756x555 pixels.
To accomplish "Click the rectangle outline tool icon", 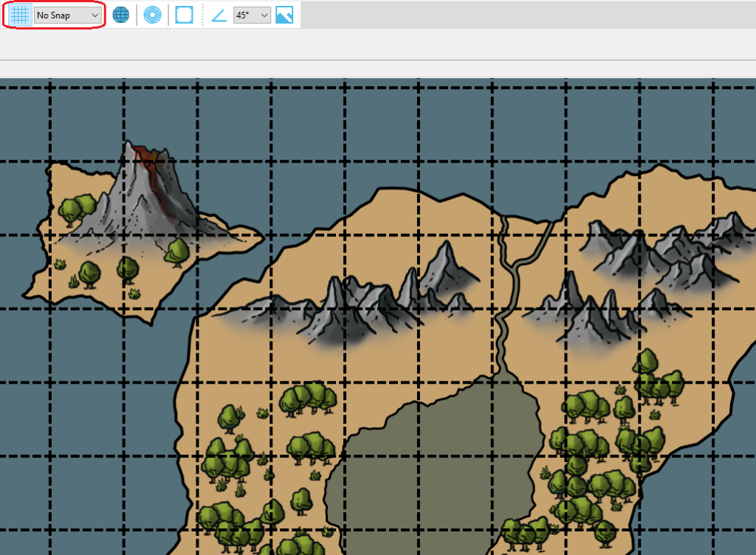I will pyautogui.click(x=184, y=15).
